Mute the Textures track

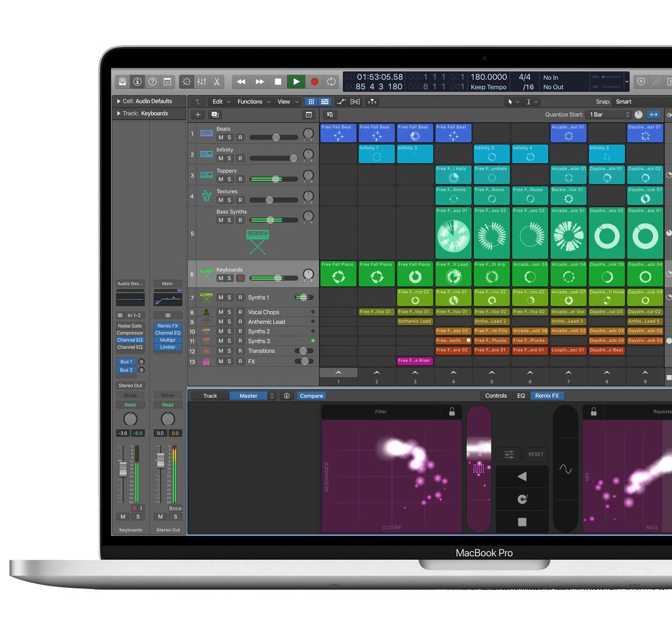tap(221, 200)
